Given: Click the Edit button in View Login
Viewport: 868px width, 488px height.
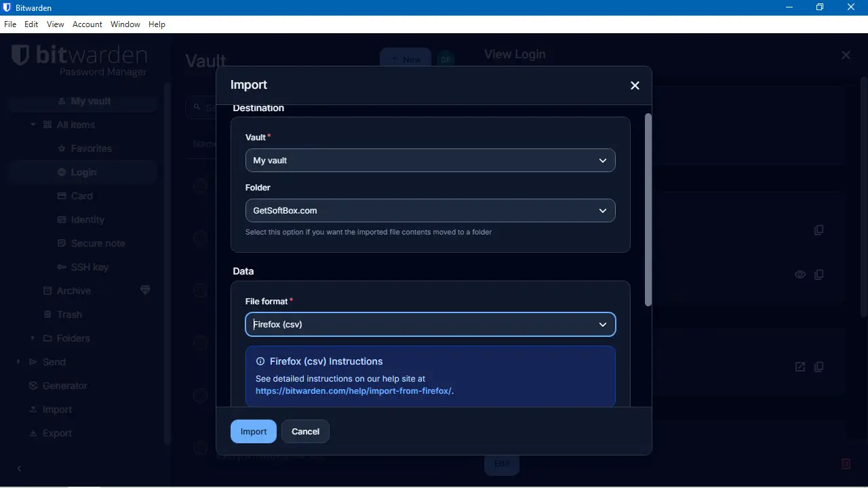Looking at the screenshot, I should 502,464.
